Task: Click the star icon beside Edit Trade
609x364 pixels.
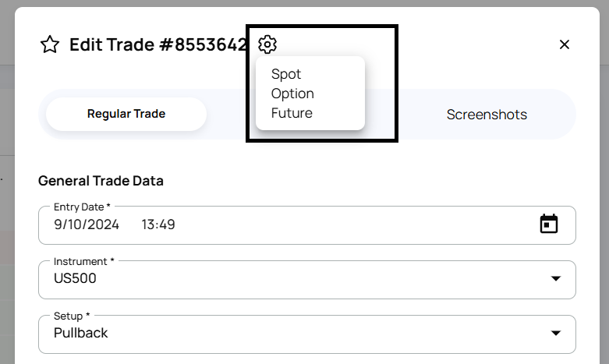Action: 50,44
